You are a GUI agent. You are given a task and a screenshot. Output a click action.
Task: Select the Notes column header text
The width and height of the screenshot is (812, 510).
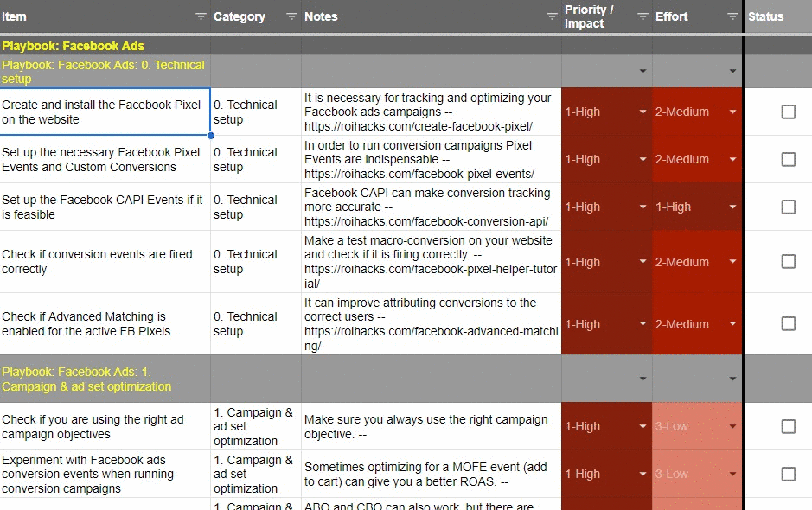(x=321, y=16)
